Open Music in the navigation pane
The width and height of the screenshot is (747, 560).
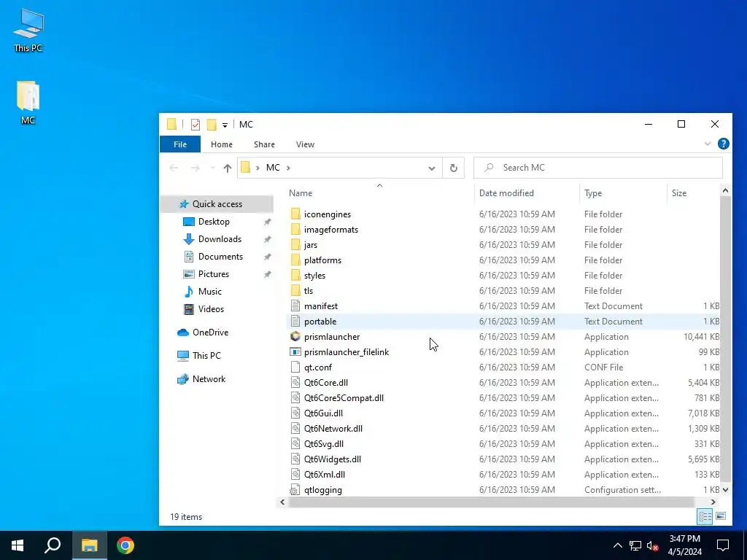(x=209, y=292)
